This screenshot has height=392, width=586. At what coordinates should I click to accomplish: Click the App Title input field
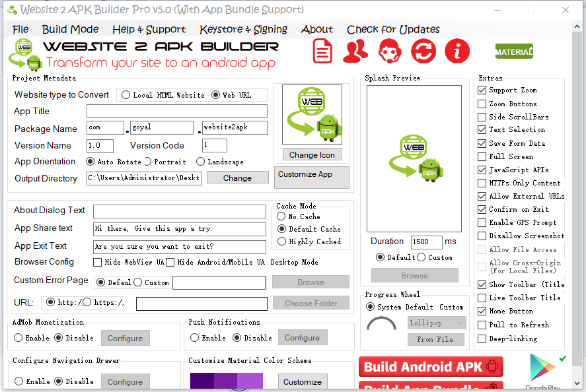tap(177, 112)
